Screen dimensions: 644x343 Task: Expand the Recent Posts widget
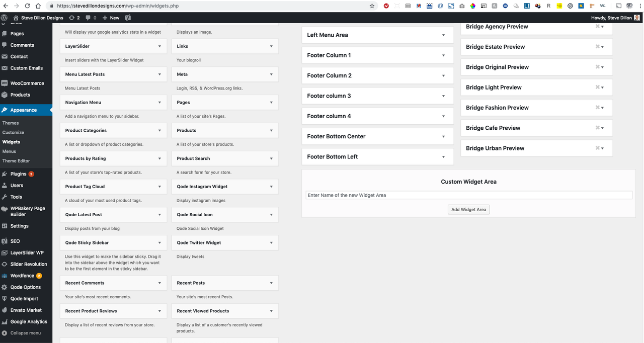click(271, 283)
